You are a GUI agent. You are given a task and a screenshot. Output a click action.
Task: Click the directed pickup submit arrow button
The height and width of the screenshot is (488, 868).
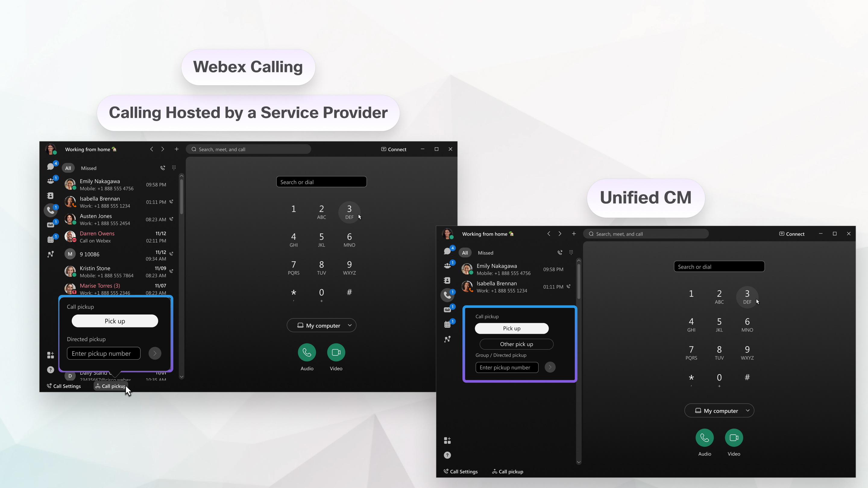coord(155,353)
